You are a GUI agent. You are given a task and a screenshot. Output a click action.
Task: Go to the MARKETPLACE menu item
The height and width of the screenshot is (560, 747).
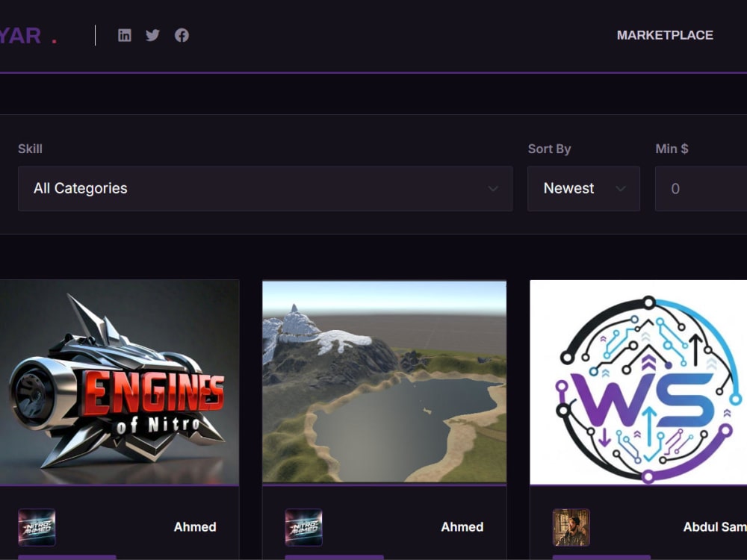[x=665, y=35]
